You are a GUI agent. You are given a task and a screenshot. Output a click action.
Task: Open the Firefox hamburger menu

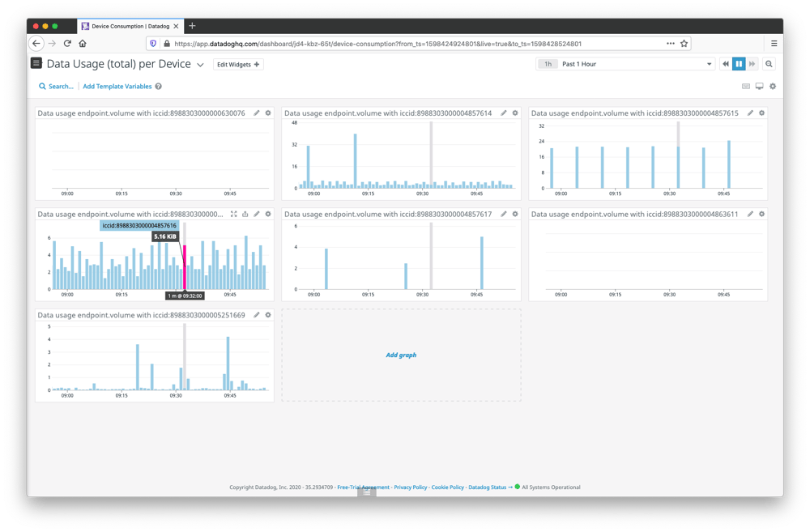(774, 44)
